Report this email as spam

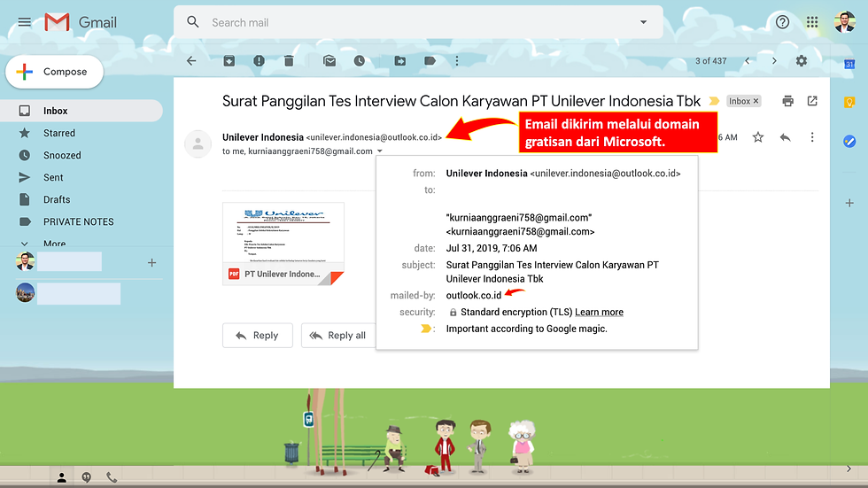[259, 61]
